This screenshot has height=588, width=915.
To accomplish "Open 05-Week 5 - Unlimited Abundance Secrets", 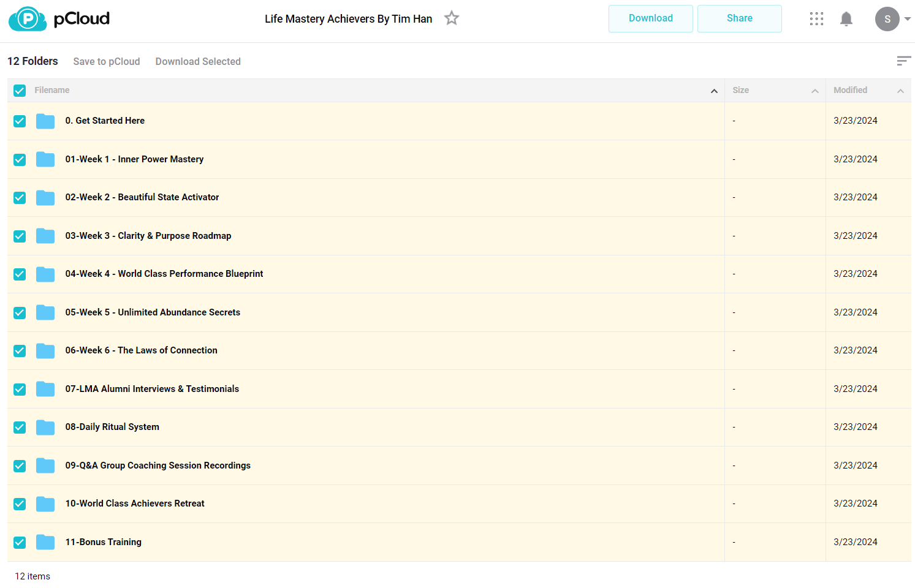I will (153, 312).
